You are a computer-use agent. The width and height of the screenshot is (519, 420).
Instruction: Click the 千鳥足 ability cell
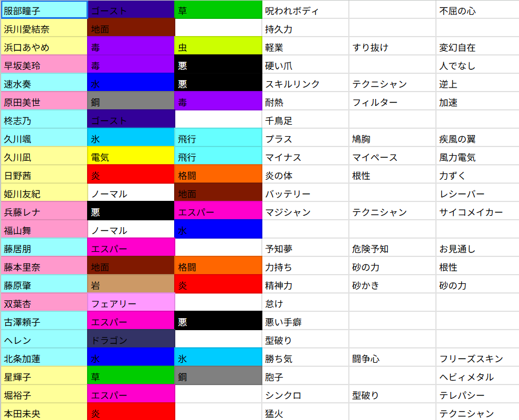pos(305,120)
